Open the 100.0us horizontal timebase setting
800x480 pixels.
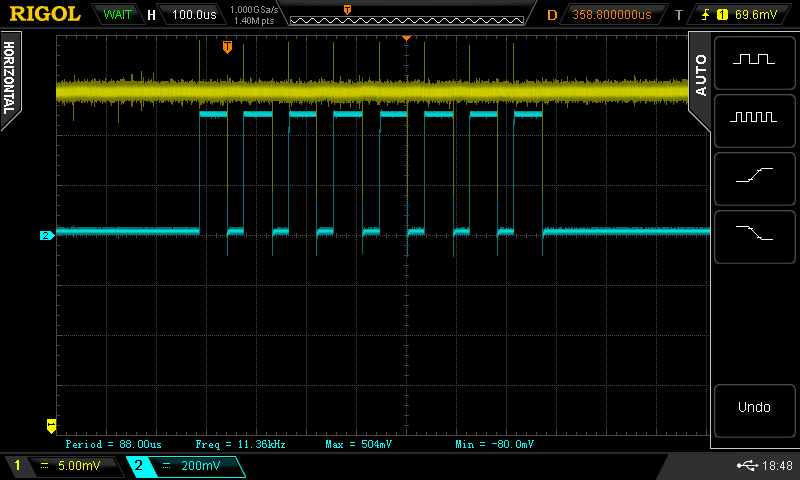pos(195,15)
